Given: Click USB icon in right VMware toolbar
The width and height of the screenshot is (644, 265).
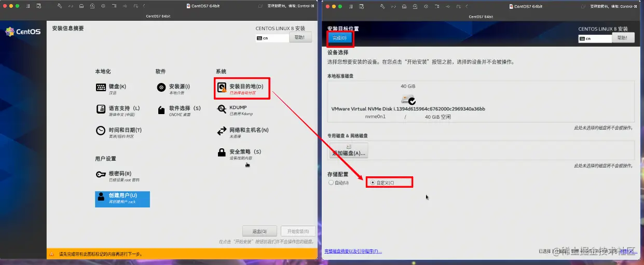Looking at the screenshot, I should point(448,6).
